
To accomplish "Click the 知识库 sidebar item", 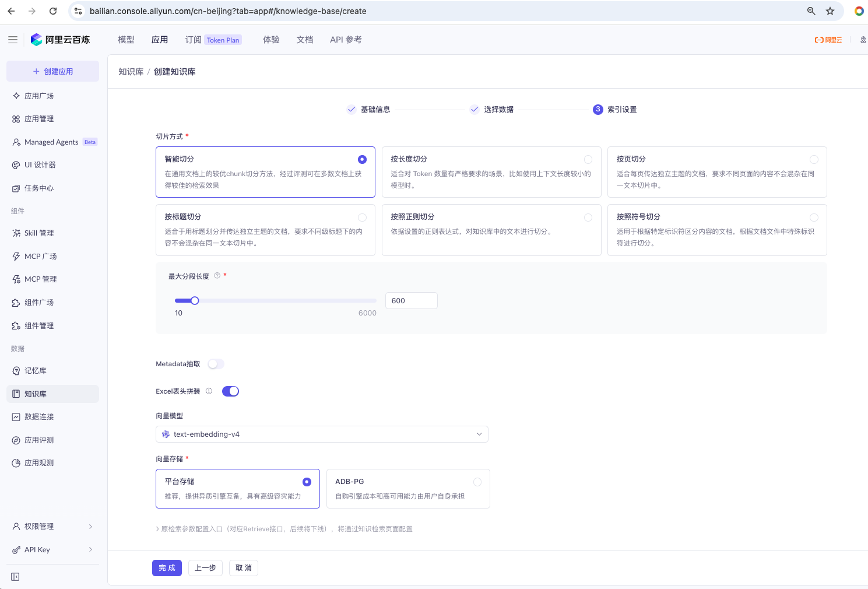I will coord(53,394).
